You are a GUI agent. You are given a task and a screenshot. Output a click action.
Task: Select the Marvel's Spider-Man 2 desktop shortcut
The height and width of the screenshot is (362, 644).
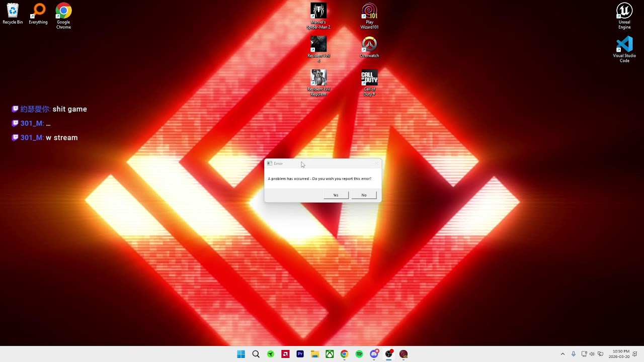tap(318, 16)
